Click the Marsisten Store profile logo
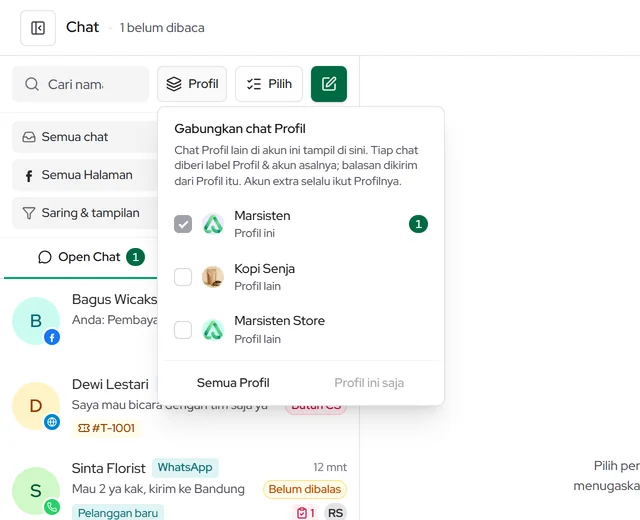The image size is (640, 520). [213, 330]
